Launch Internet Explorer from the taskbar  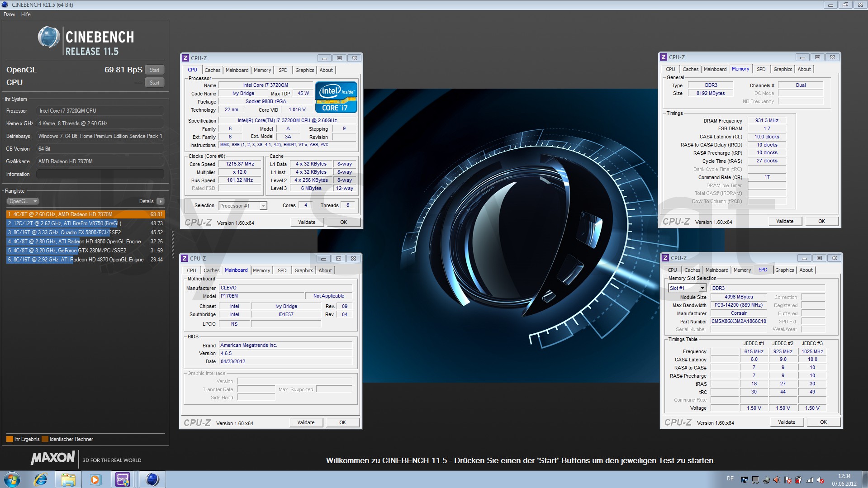click(x=41, y=479)
